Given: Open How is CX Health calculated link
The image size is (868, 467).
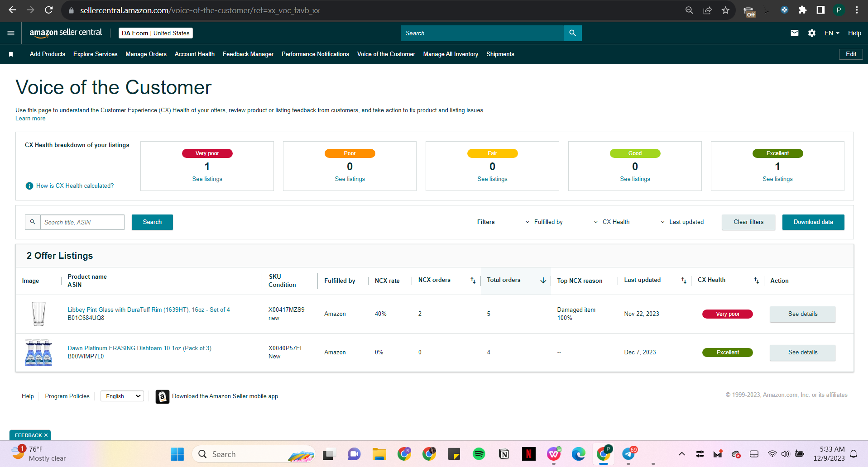Looking at the screenshot, I should 75,186.
